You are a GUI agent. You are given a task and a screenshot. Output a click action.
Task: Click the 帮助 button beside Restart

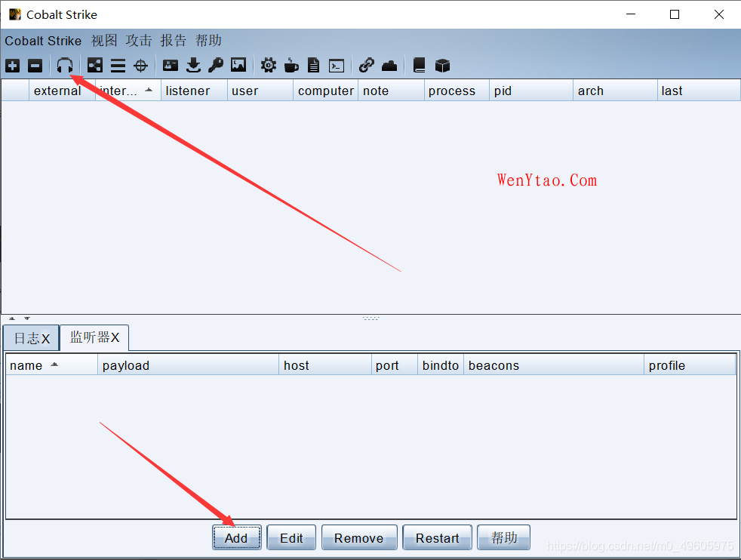coord(504,538)
